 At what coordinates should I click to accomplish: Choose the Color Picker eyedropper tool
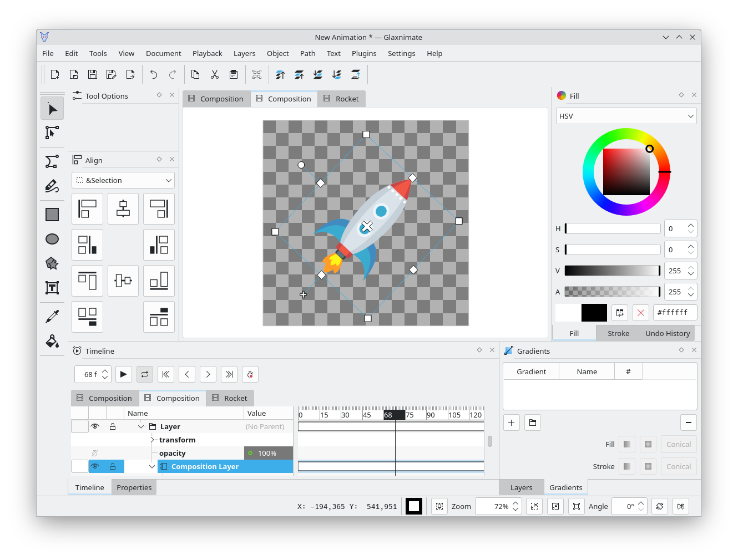pos(52,317)
